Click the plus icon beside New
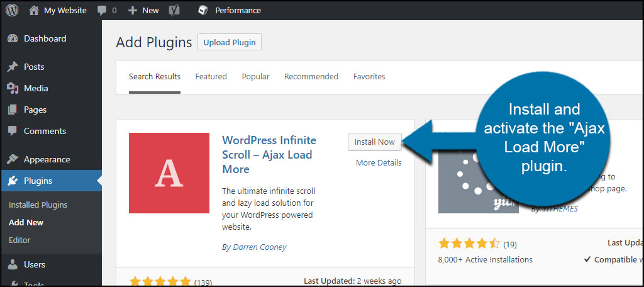The image size is (644, 287). [132, 11]
